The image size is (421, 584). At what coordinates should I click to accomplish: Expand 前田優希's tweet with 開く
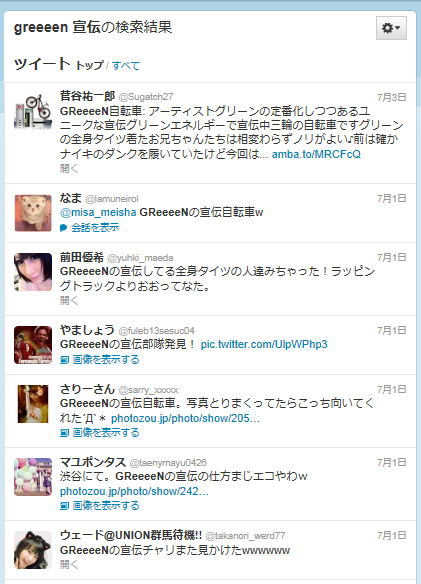69,301
